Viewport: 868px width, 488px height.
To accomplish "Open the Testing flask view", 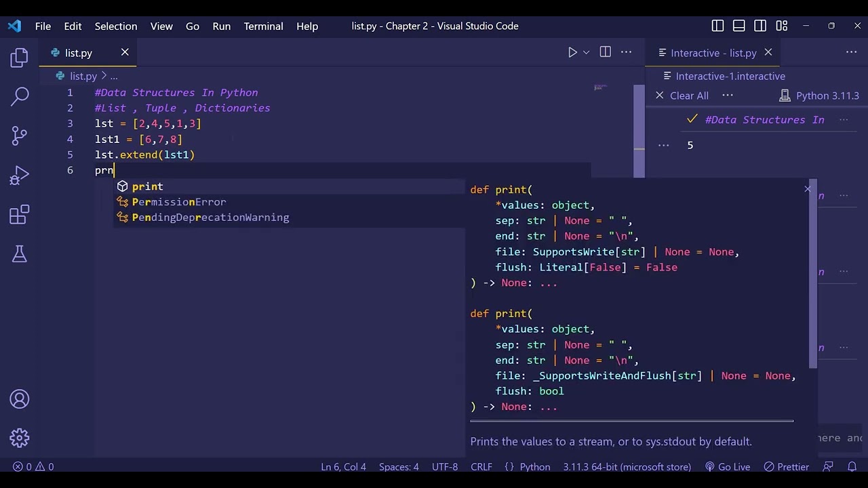I will click(20, 254).
